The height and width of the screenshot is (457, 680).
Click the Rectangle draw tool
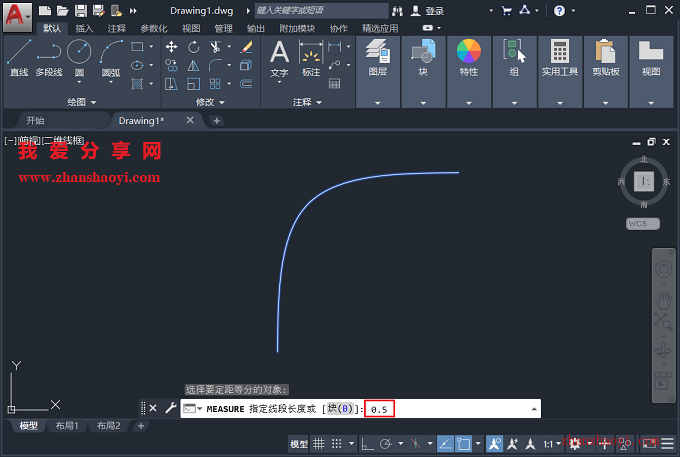[x=137, y=46]
